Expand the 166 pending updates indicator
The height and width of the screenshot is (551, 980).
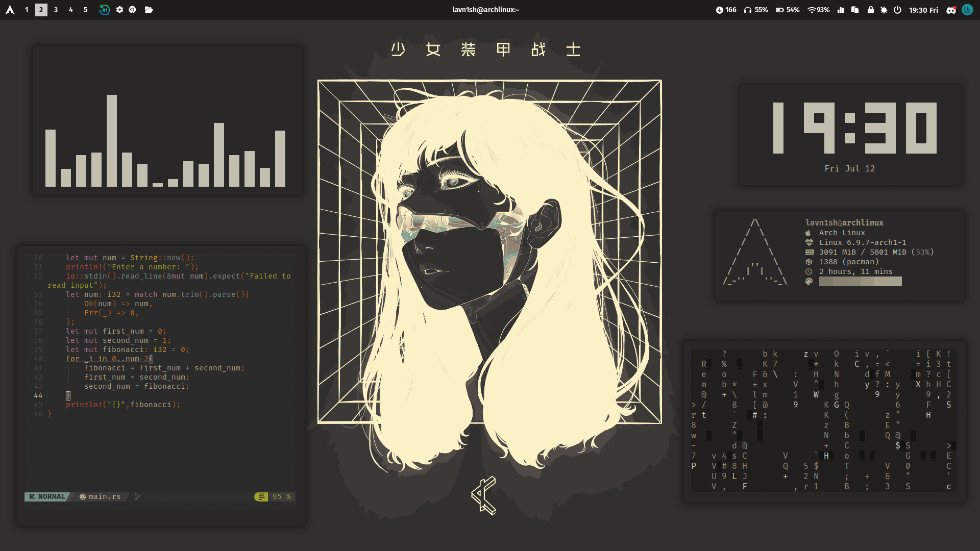pyautogui.click(x=726, y=10)
